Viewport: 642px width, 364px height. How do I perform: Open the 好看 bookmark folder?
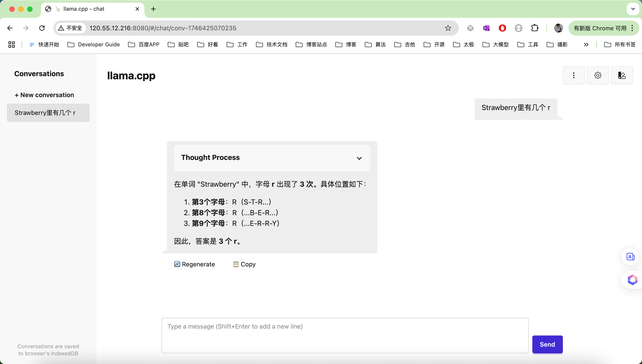(208, 45)
